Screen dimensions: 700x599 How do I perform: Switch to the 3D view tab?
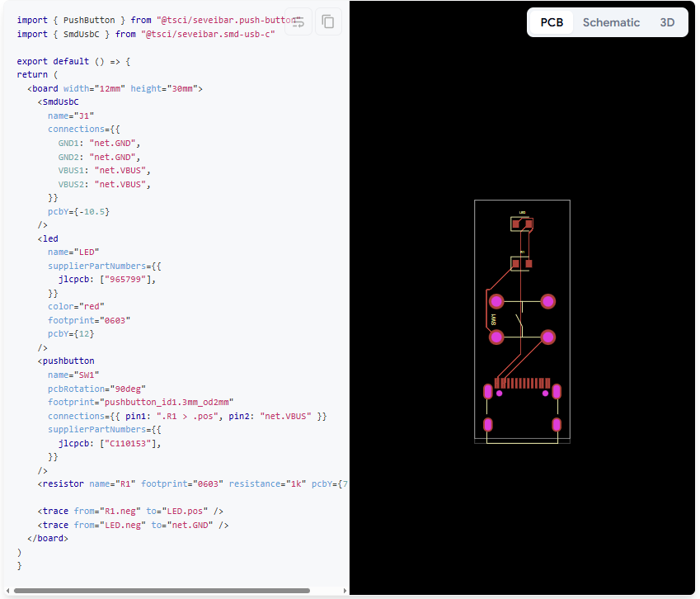(x=667, y=22)
